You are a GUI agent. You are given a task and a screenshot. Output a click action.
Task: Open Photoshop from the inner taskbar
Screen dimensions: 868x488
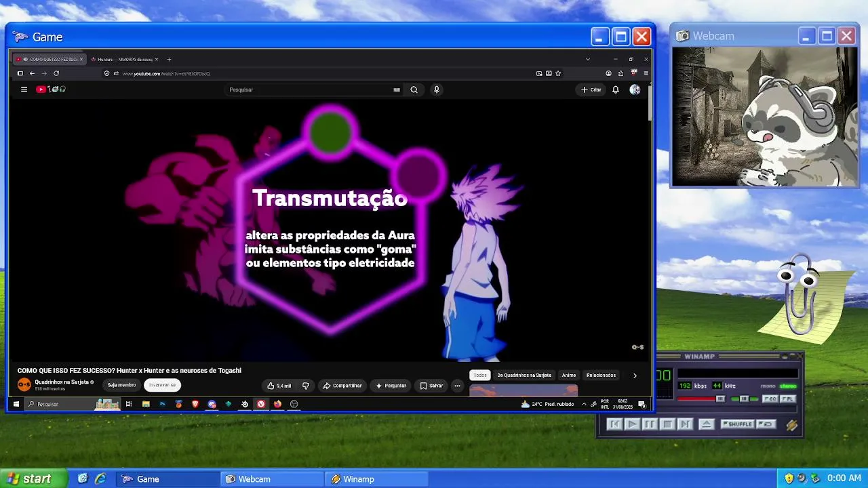pyautogui.click(x=162, y=404)
